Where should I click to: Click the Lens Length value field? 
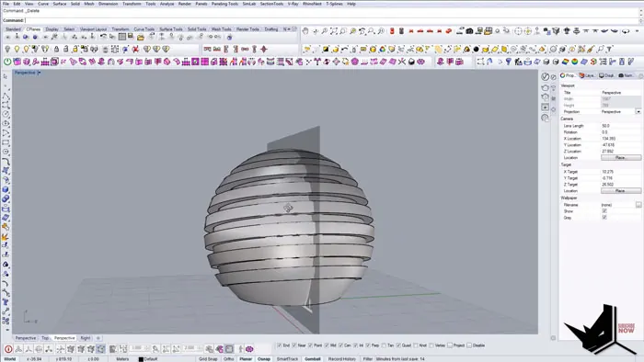[621, 126]
